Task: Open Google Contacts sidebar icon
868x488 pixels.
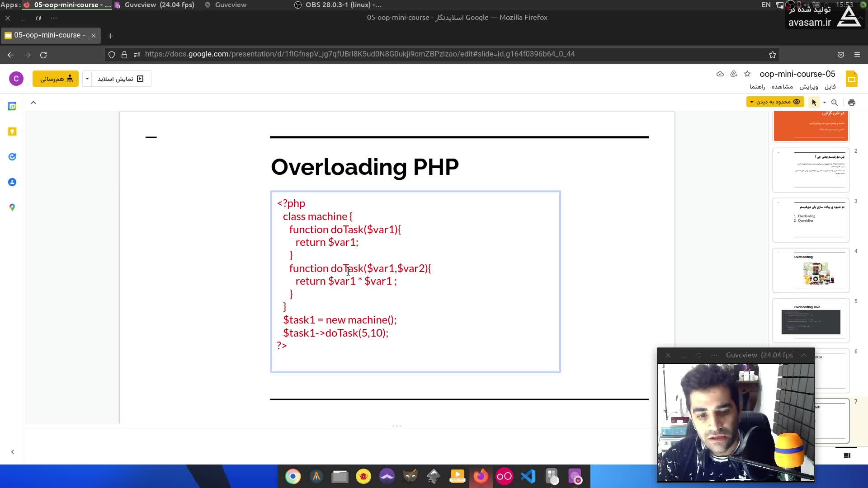Action: (x=12, y=182)
